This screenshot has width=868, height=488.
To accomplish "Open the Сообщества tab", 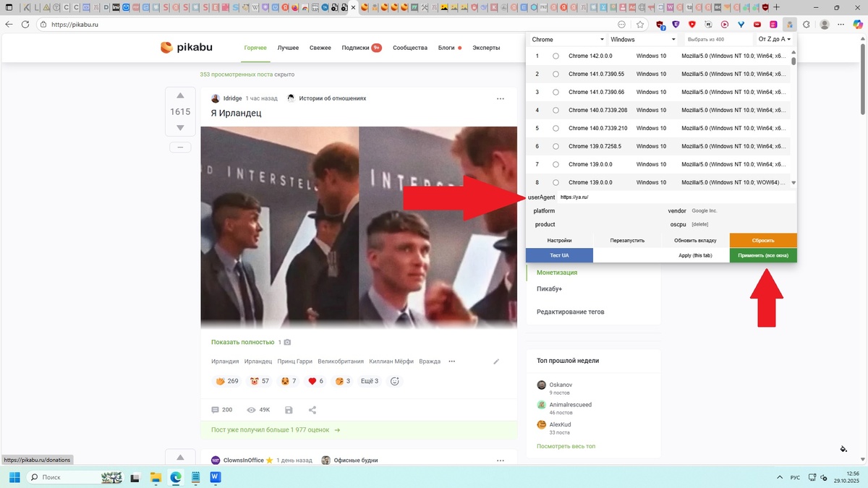I will tap(410, 48).
